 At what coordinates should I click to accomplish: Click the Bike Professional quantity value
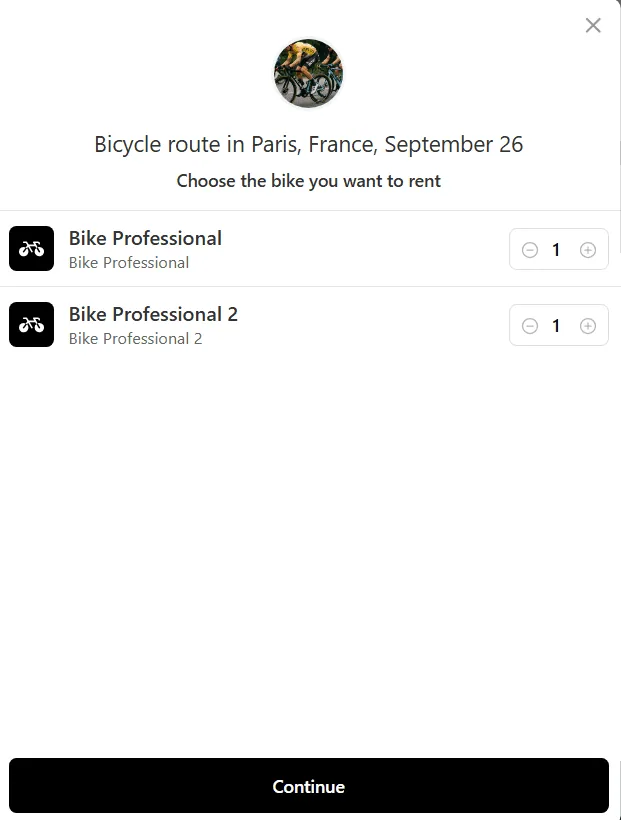556,250
